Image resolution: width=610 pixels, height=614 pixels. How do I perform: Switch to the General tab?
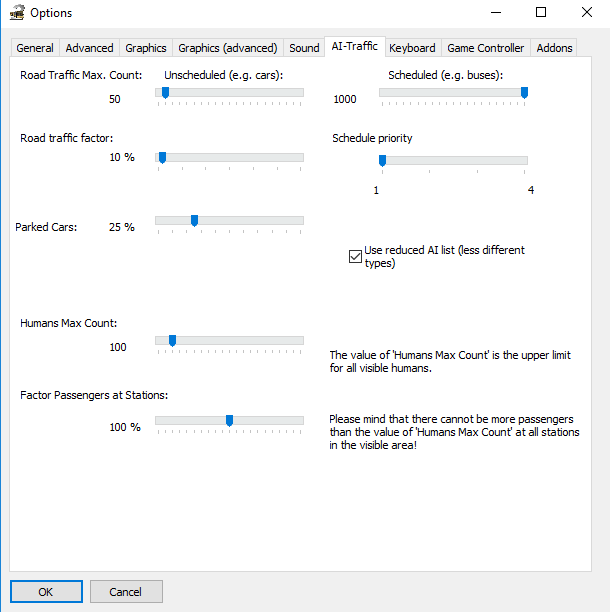pos(35,48)
